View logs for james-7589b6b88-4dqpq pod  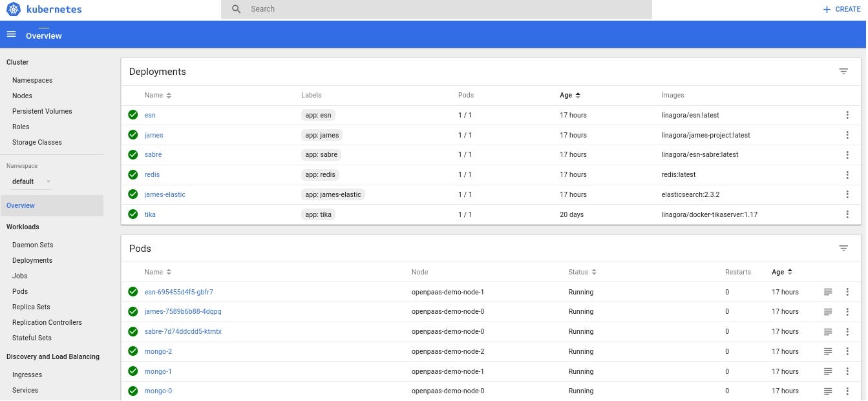point(828,312)
